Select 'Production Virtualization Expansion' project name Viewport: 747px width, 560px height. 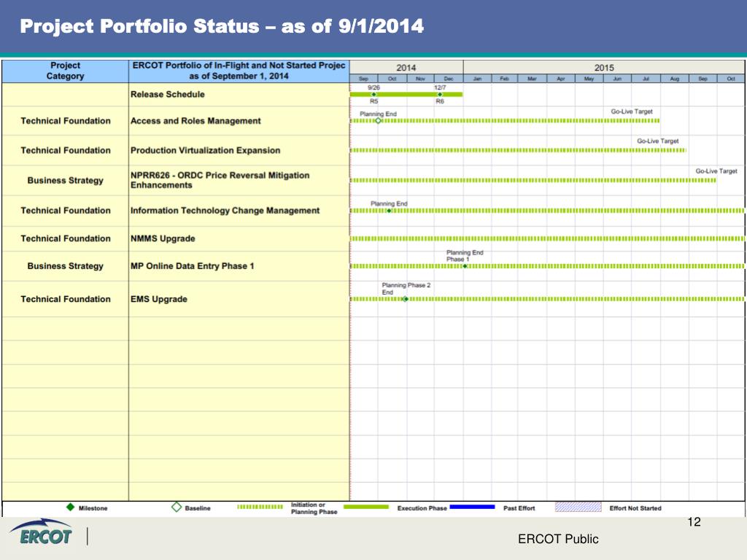pyautogui.click(x=205, y=150)
